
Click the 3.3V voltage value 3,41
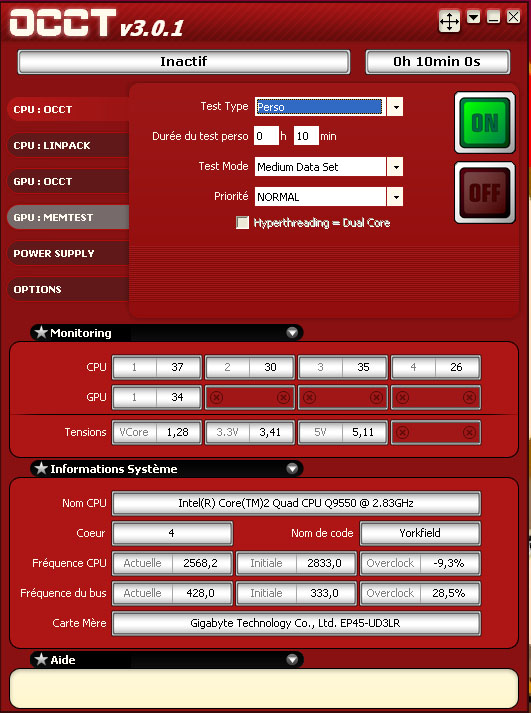[271, 432]
